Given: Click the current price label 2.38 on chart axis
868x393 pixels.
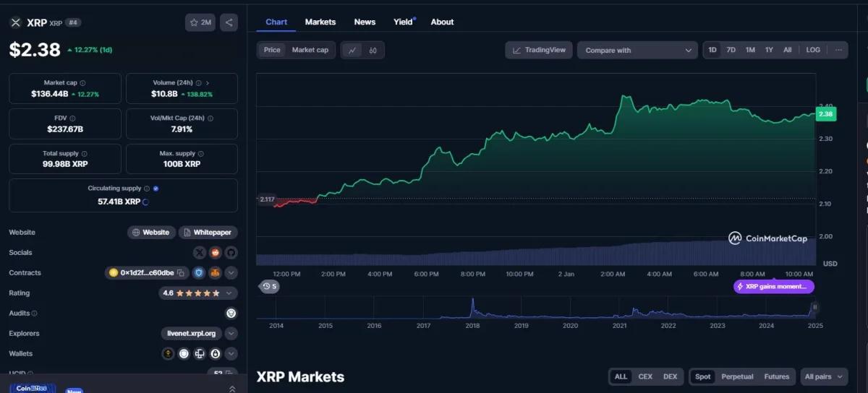Looking at the screenshot, I should tap(825, 114).
